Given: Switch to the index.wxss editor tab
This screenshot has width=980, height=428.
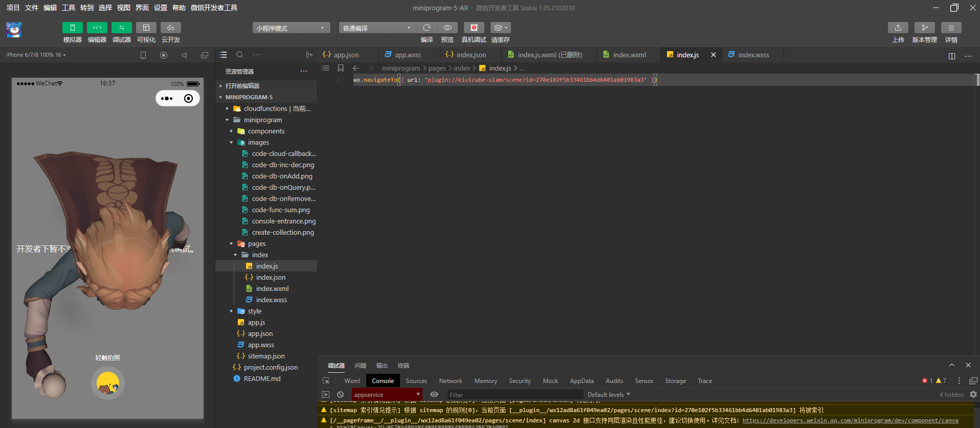Looking at the screenshot, I should click(x=753, y=55).
